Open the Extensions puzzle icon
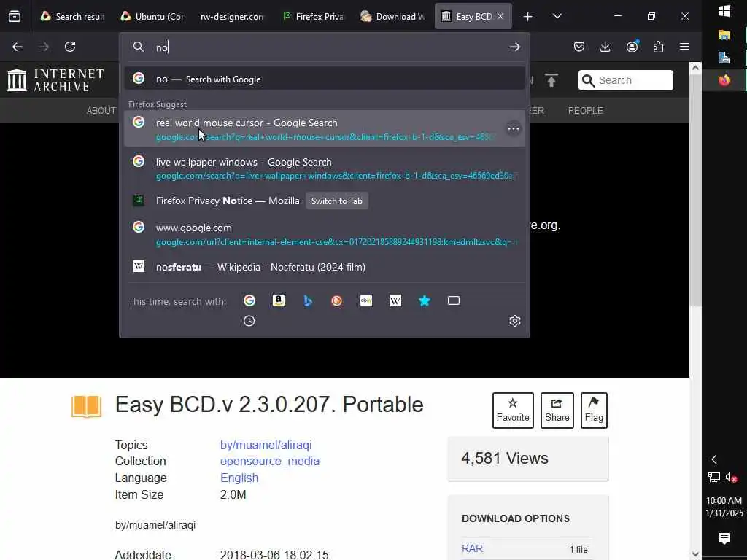Screen dimensions: 747x560 659,47
